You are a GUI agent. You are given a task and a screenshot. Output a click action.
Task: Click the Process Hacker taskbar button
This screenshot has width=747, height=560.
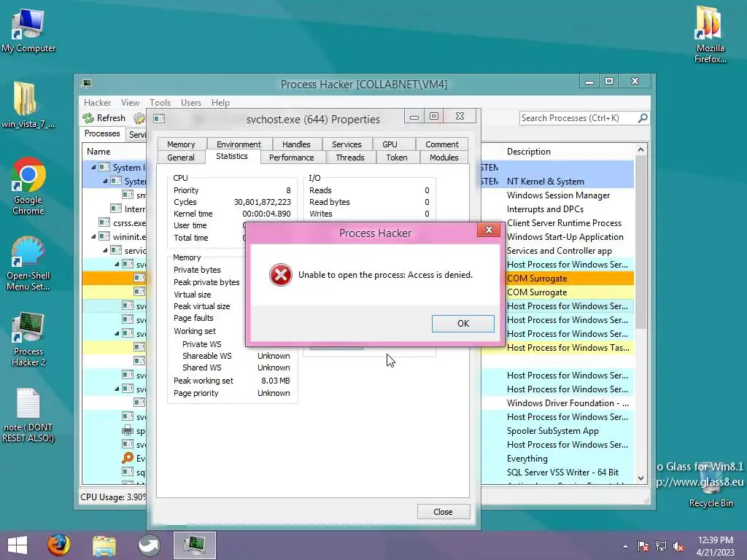coord(194,545)
